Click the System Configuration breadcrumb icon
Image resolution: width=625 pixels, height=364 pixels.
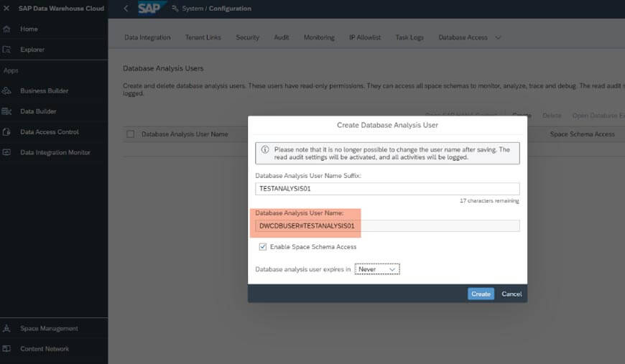pos(175,9)
